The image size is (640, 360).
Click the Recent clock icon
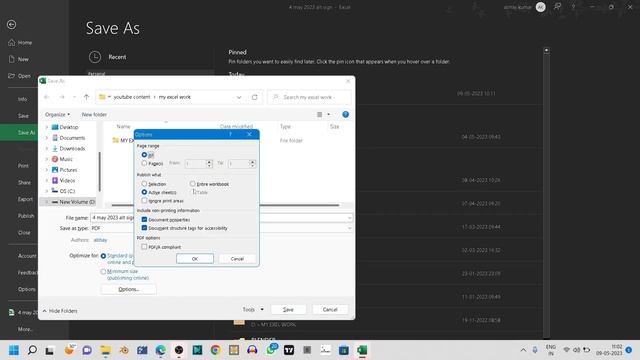click(x=95, y=57)
